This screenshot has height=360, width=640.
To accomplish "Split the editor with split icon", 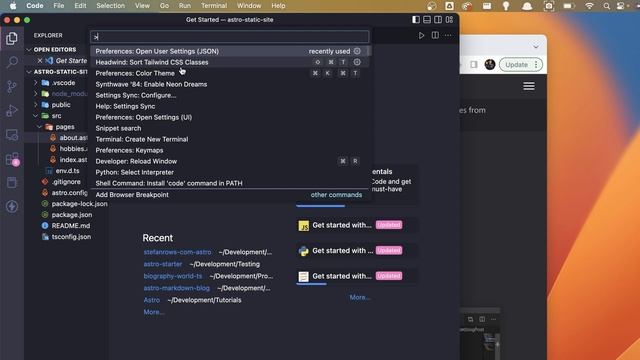I will pyautogui.click(x=435, y=36).
